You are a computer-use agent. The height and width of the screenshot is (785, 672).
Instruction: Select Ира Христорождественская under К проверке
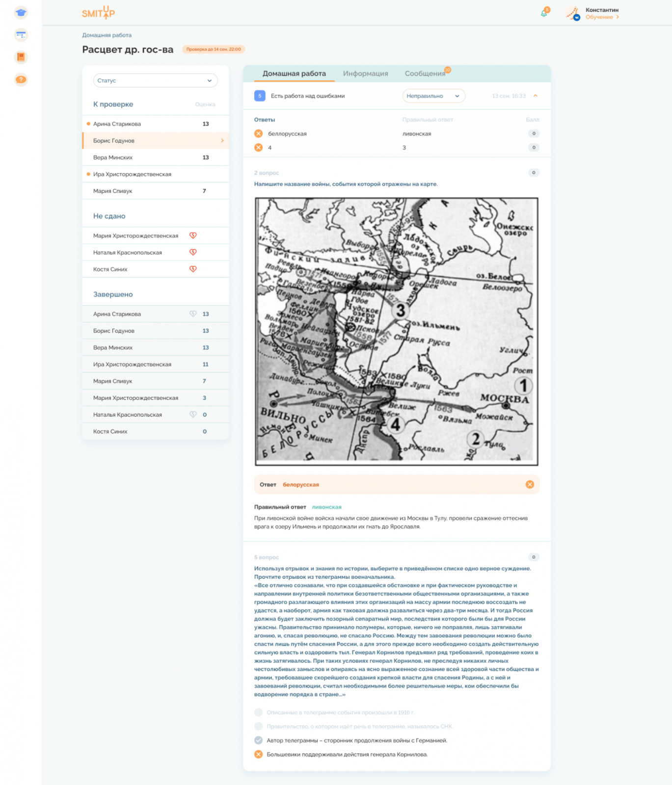pyautogui.click(x=155, y=174)
